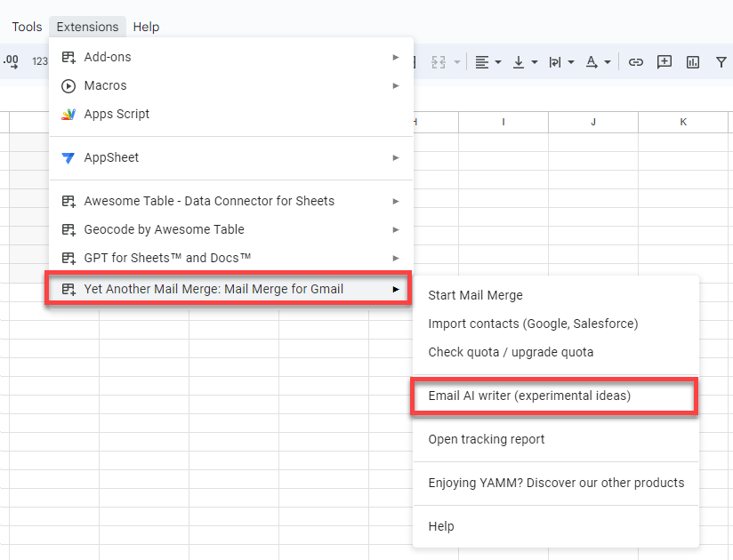Click the text wrapping toolbar icon
This screenshot has height=560, width=733.
[x=555, y=61]
